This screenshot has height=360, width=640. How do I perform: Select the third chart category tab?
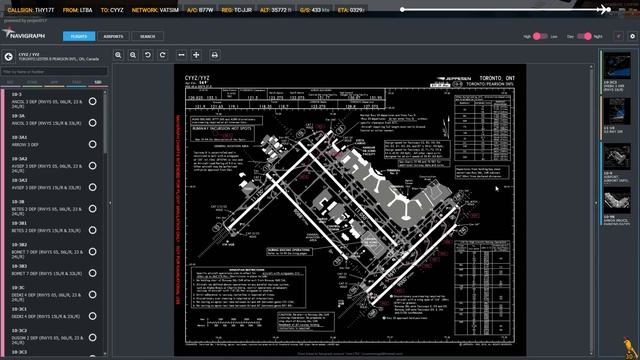pos(54,83)
